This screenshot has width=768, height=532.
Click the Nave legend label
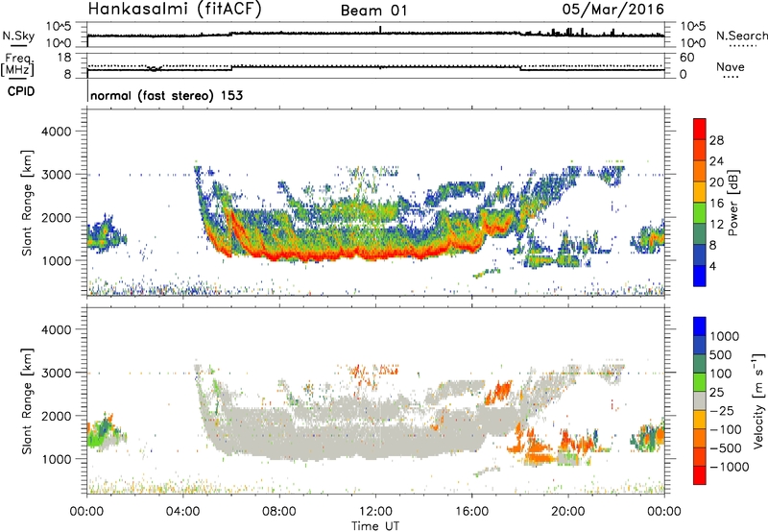pyautogui.click(x=731, y=66)
